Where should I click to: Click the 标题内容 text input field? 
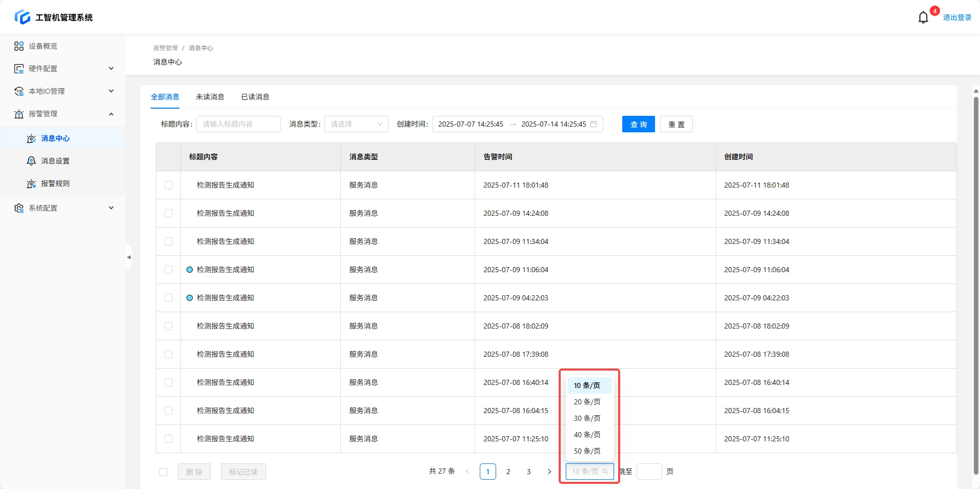(238, 124)
